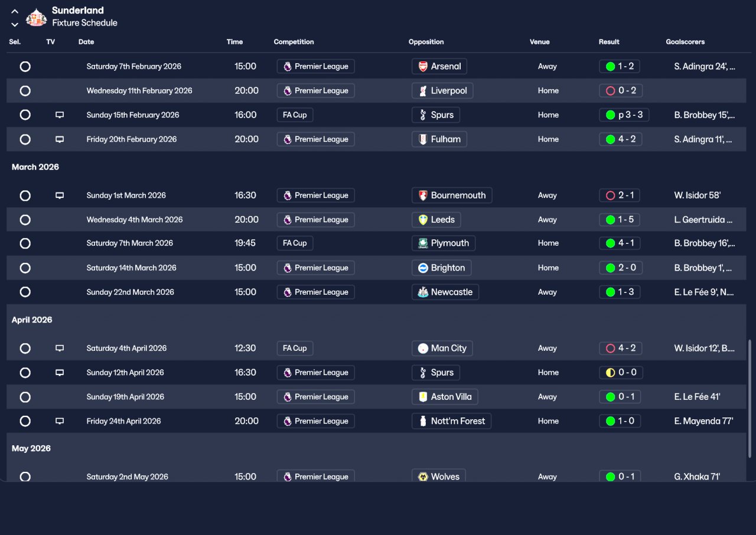Click the TV icon on the Nott'm Forest fixture
756x535 pixels.
click(x=60, y=421)
